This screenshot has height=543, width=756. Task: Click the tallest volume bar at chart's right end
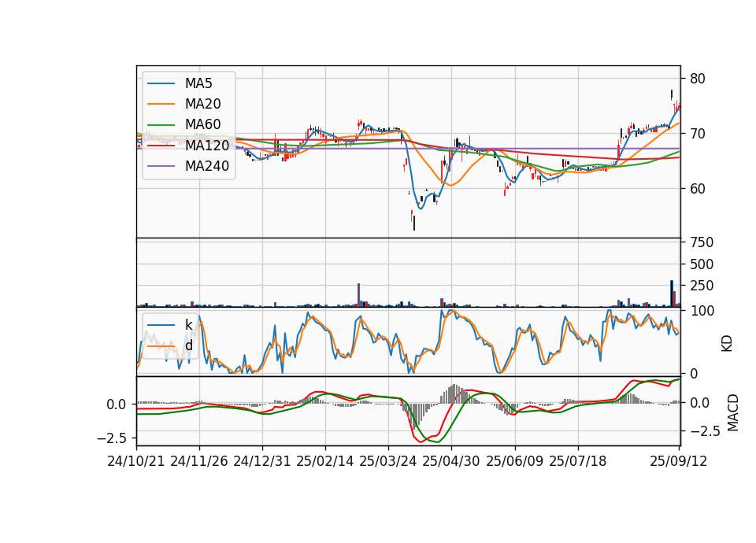[x=672, y=294]
